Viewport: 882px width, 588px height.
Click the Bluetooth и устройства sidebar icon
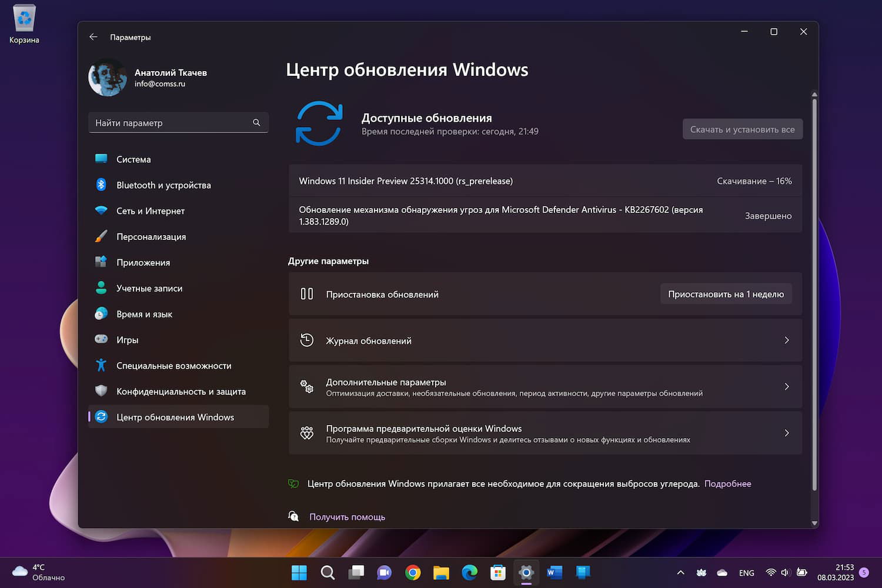coord(101,185)
